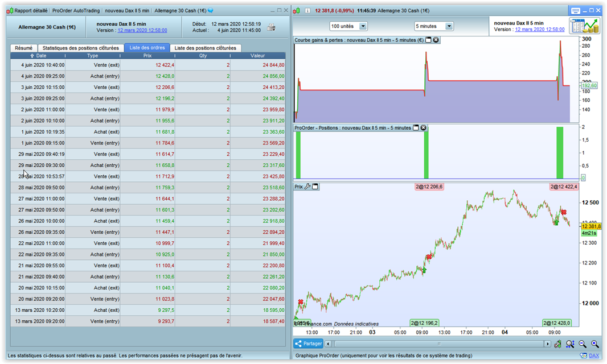Open the keyboard icon in the chart title bar
Image resolution: width=607 pixels, height=364 pixels.
tap(575, 10)
